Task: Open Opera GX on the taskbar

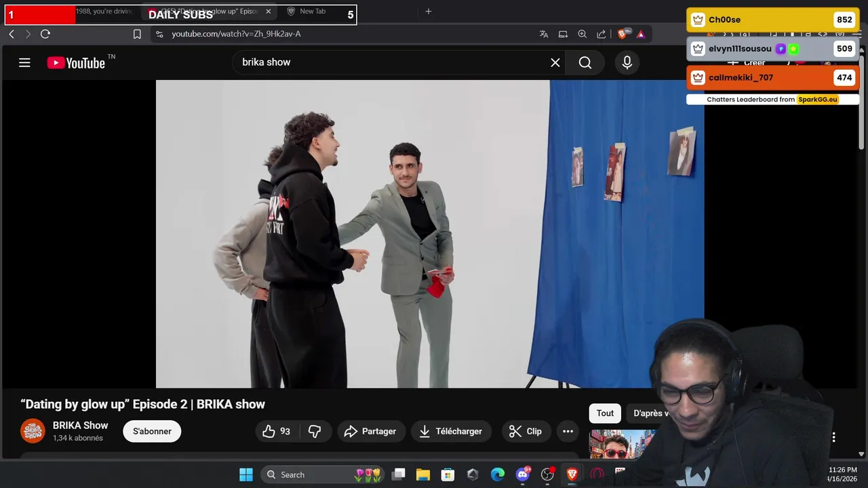Action: [597, 474]
